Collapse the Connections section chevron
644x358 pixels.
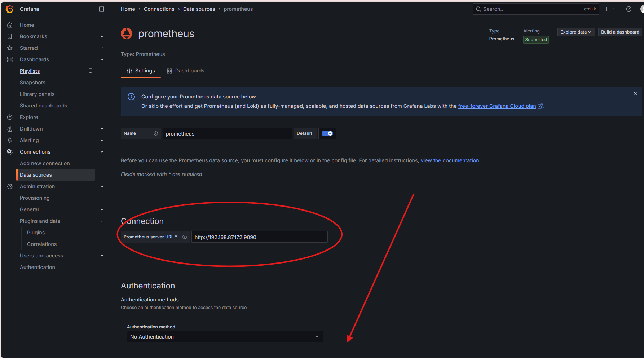102,152
